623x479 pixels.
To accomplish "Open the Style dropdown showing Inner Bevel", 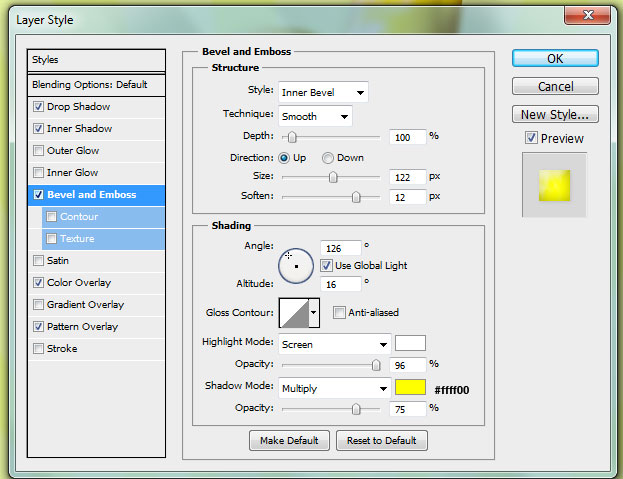I will 323,93.
